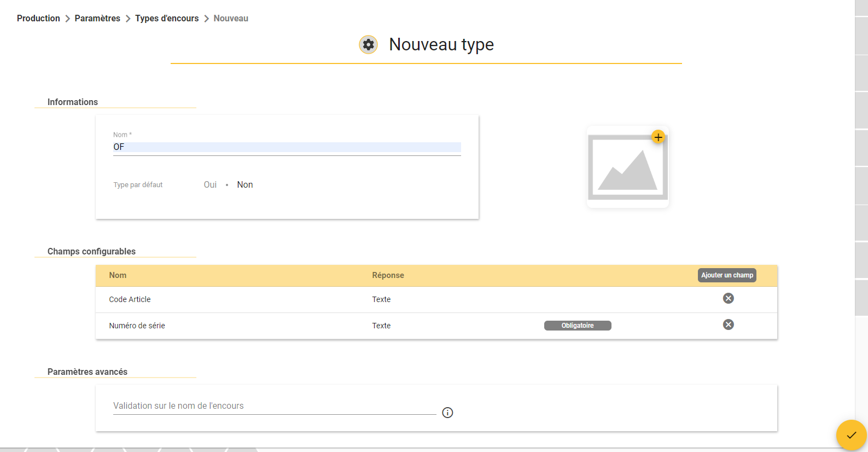Screen dimensions: 868x452
Task: Select Oui for Type par défaut
Action: (x=210, y=184)
